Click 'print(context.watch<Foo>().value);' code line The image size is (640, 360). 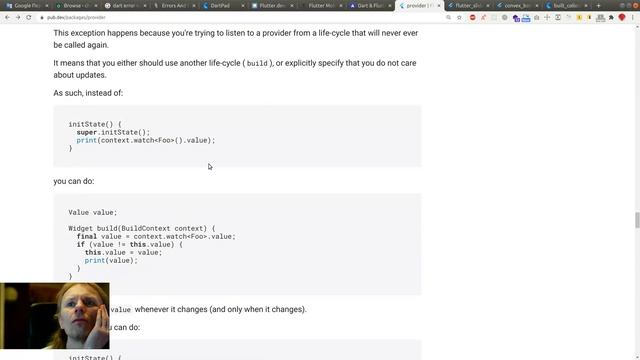coord(146,140)
